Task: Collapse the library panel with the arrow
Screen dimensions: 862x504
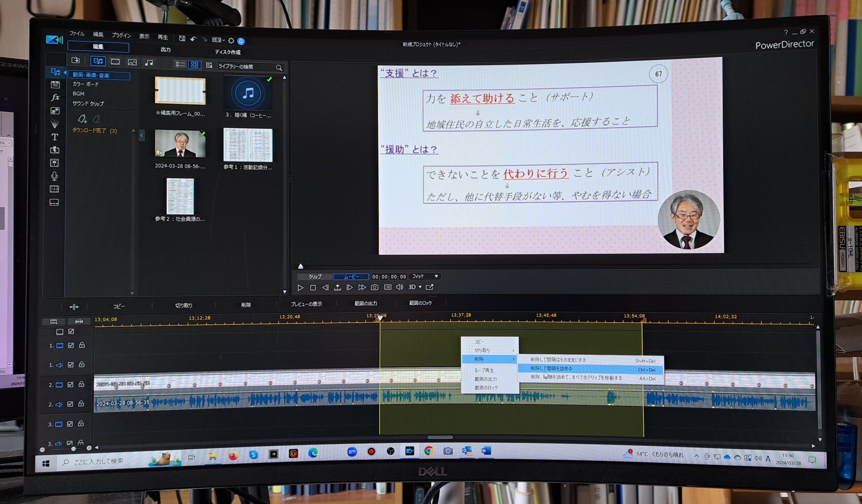Action: coord(142,135)
